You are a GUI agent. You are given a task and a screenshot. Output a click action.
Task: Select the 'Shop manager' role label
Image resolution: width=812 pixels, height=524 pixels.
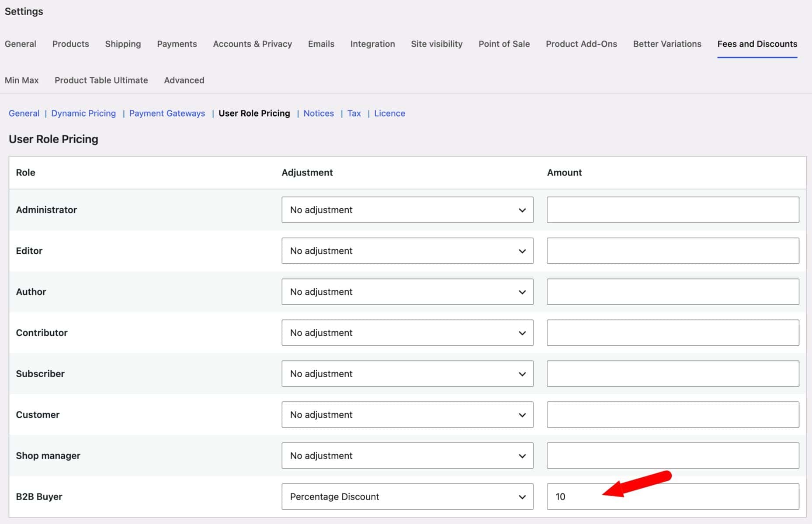(x=48, y=456)
